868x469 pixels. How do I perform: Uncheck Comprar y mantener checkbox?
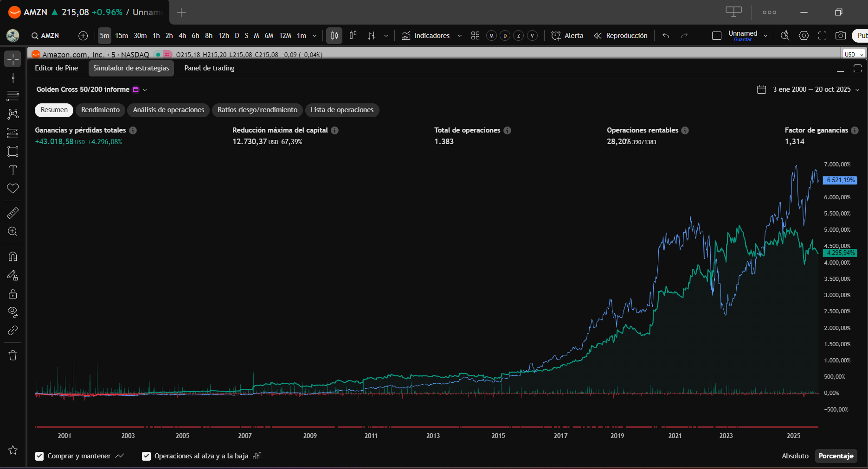pyautogui.click(x=39, y=456)
